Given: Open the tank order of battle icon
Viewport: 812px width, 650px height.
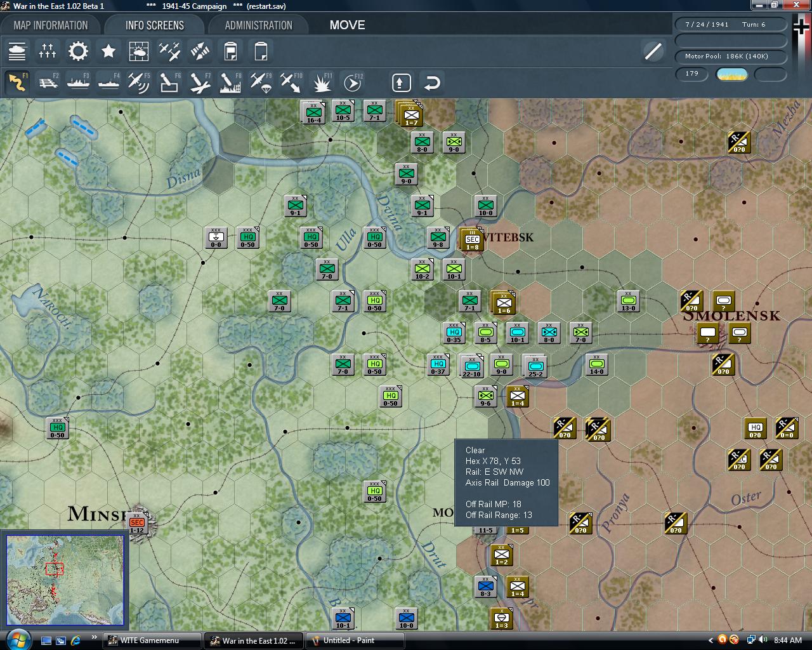Looking at the screenshot, I should 17,51.
